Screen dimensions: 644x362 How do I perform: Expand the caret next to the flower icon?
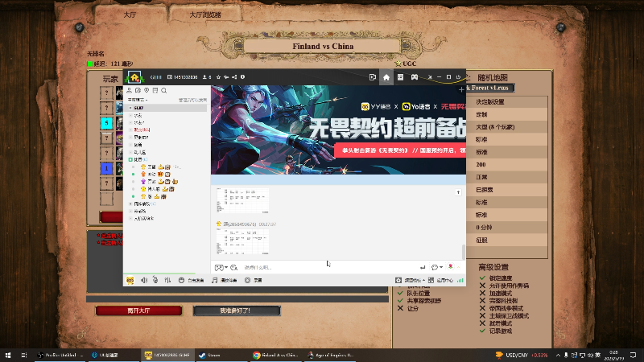[x=458, y=267]
